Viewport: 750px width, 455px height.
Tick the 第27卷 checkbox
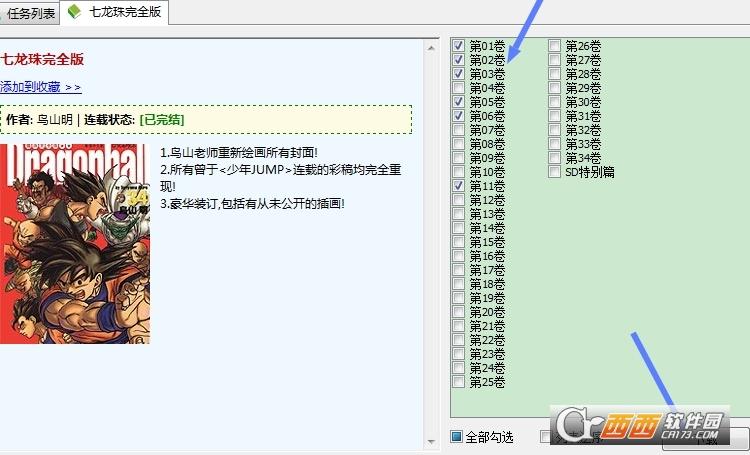[x=554, y=59]
